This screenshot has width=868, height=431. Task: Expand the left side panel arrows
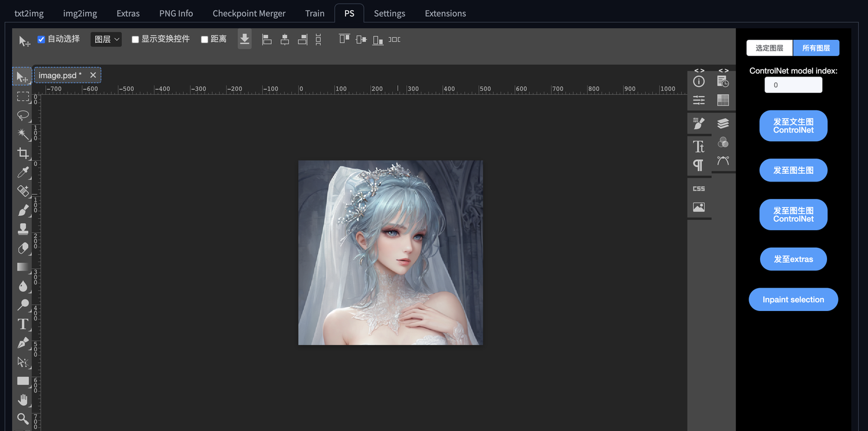click(699, 71)
